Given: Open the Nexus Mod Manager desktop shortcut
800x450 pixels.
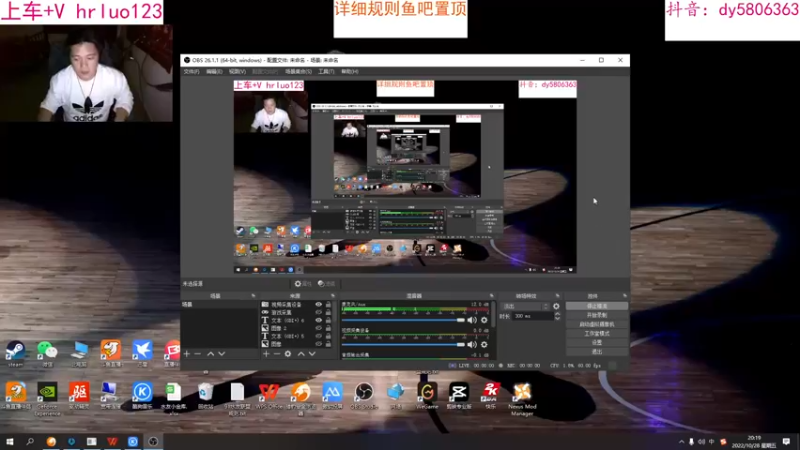Looking at the screenshot, I should tap(522, 399).
